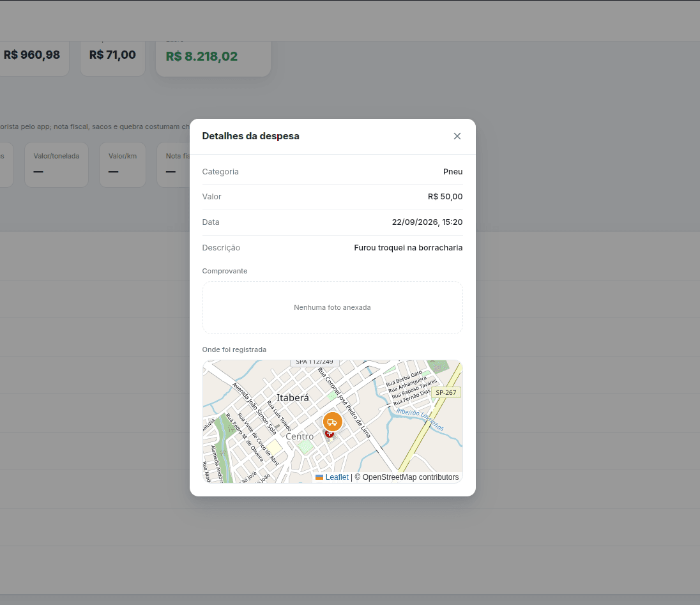Click the background 'Valor/km' card

tap(123, 165)
